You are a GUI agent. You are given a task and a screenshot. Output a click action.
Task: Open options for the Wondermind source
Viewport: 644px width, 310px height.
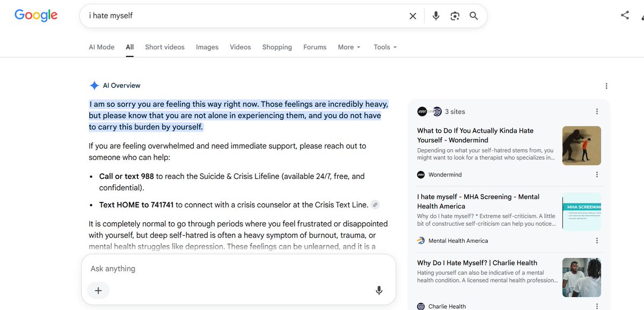click(597, 175)
